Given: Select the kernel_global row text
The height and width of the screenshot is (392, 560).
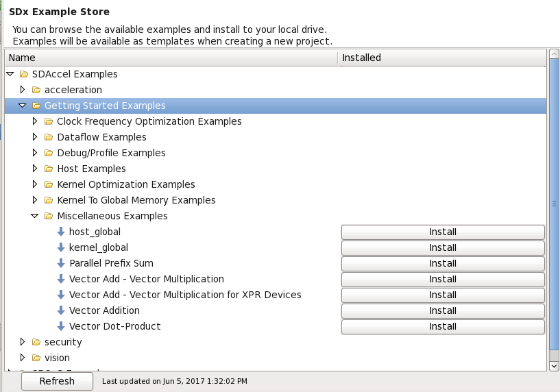Looking at the screenshot, I should tap(99, 248).
